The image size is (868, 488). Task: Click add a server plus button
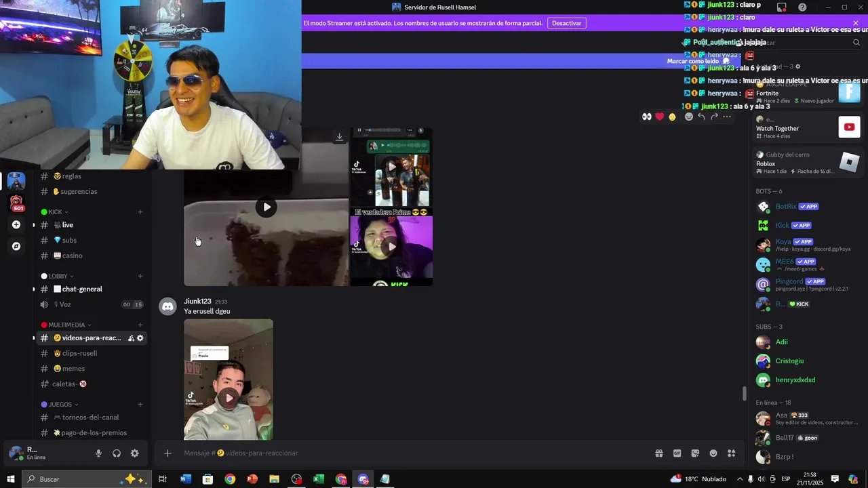click(16, 224)
